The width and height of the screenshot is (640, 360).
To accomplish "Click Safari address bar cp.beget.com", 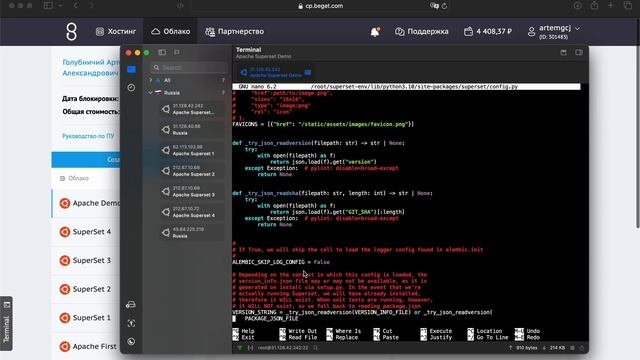I will 320,6.
